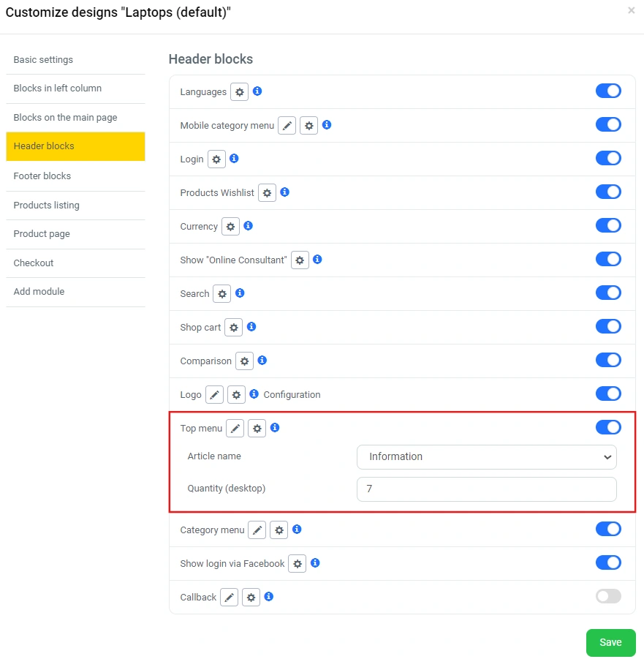
Task: Show info tooltip for Products Wishlist
Action: [x=285, y=192]
